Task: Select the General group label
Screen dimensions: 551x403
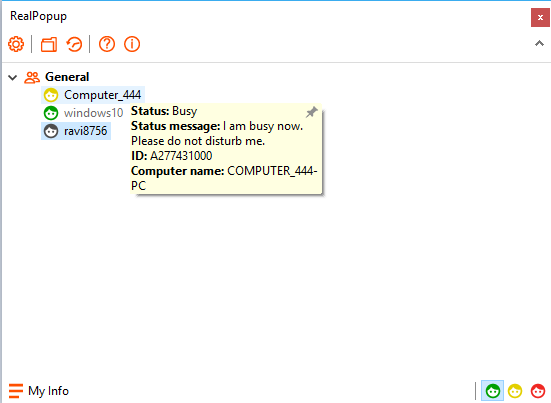Action: pos(67,77)
